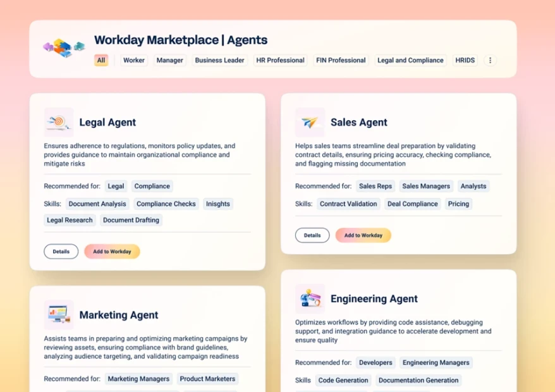The image size is (555, 392).
Task: Select the Business Leader filter
Action: [219, 61]
